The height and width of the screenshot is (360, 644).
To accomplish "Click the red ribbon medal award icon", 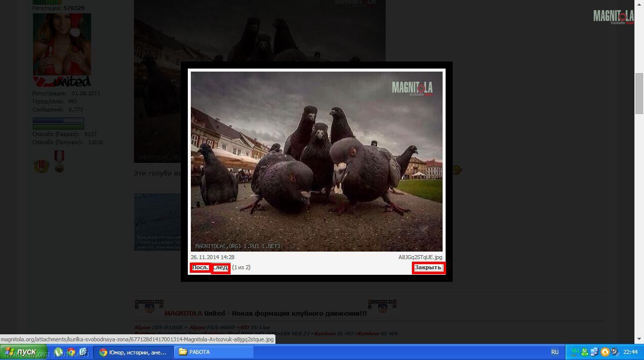I will click(59, 161).
